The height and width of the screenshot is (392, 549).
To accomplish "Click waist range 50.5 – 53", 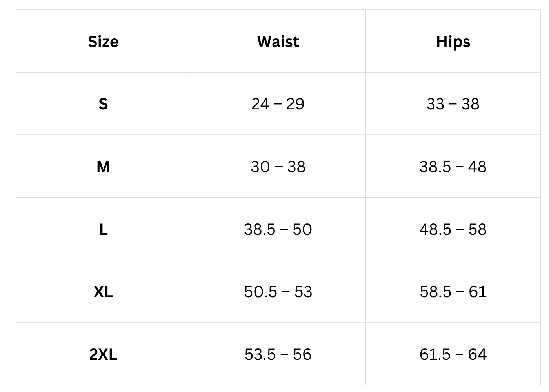I will click(278, 292).
